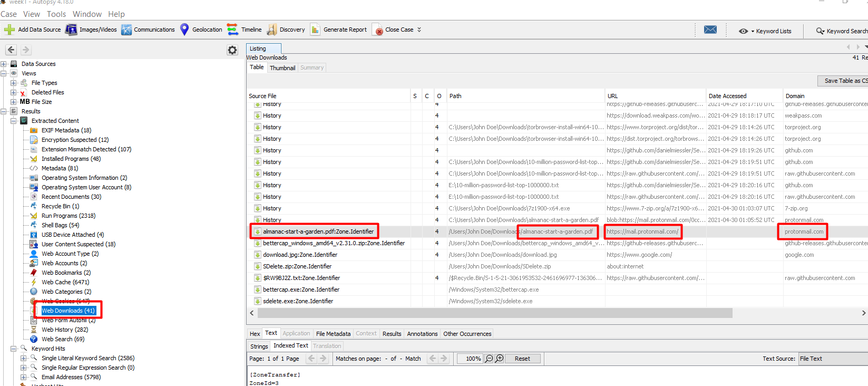Switch to the File Metadata tab
Viewport: 868px width, 386px height.
click(x=333, y=334)
